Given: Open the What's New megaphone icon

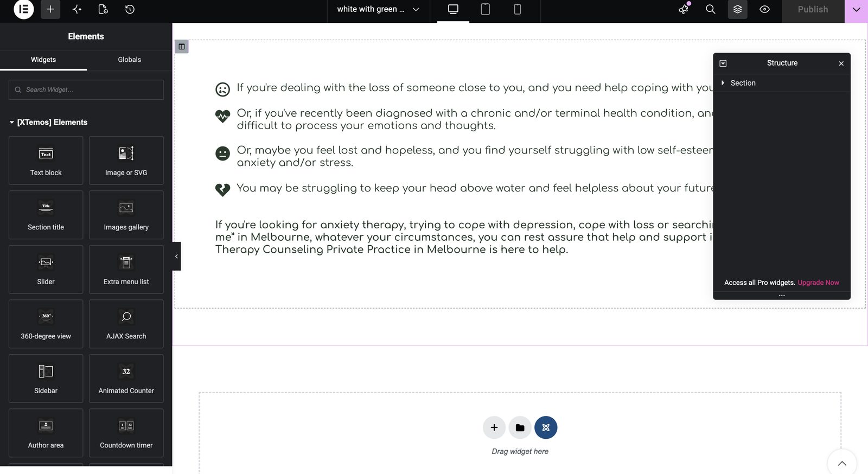Looking at the screenshot, I should [x=684, y=9].
